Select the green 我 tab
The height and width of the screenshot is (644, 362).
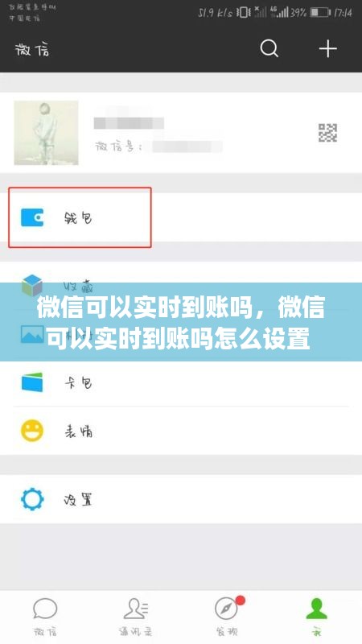pyautogui.click(x=317, y=617)
